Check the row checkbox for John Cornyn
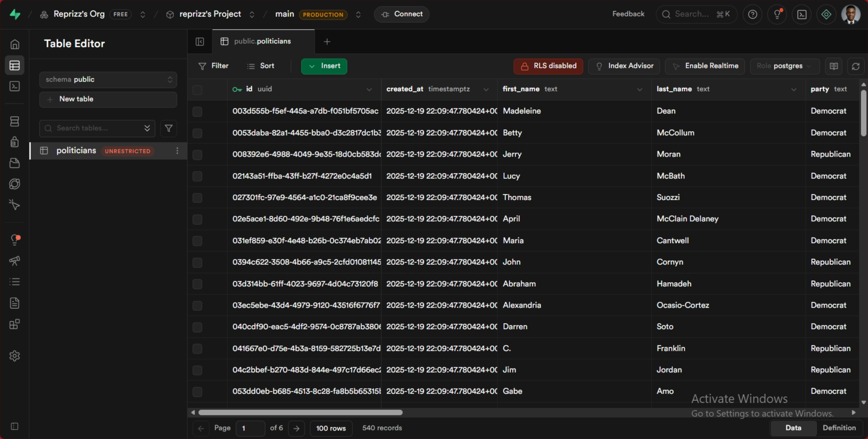 [197, 262]
